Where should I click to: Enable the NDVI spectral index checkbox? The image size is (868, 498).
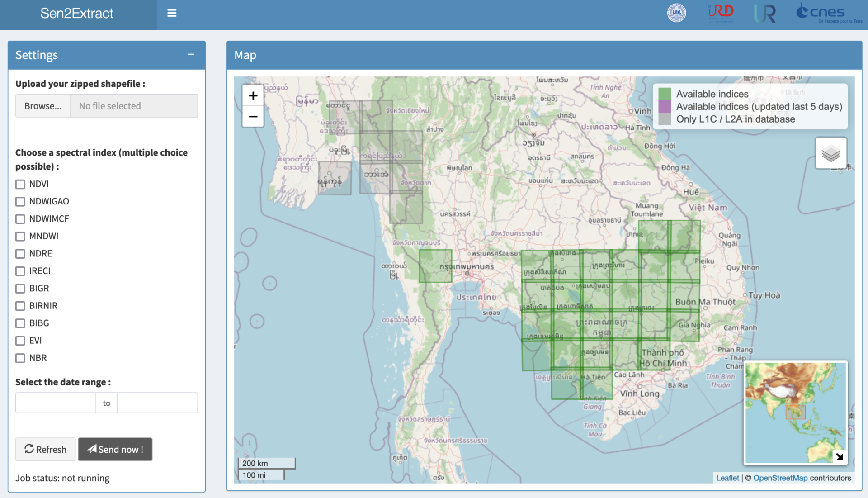click(20, 184)
